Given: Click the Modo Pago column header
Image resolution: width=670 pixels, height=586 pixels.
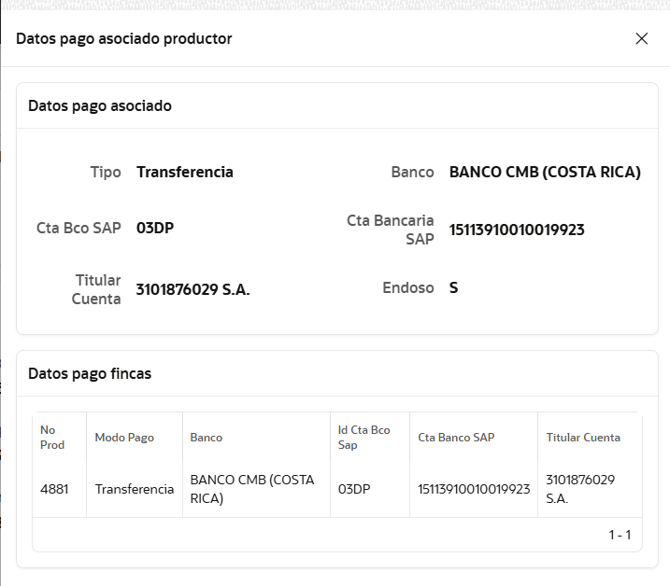Looking at the screenshot, I should (124, 437).
